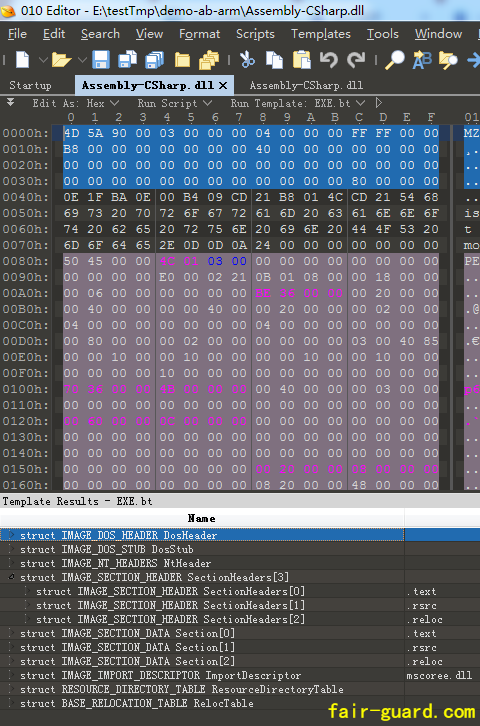Click the Name column header
The image size is (480, 726).
tap(202, 518)
